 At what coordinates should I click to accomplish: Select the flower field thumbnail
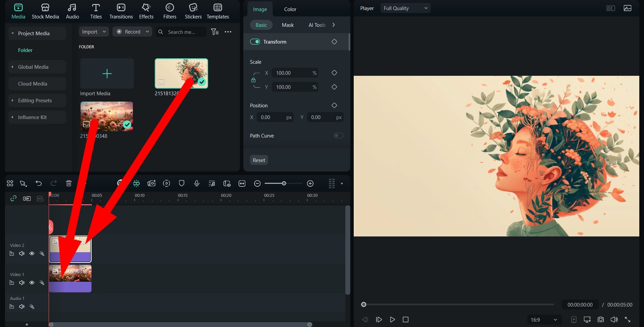106,116
